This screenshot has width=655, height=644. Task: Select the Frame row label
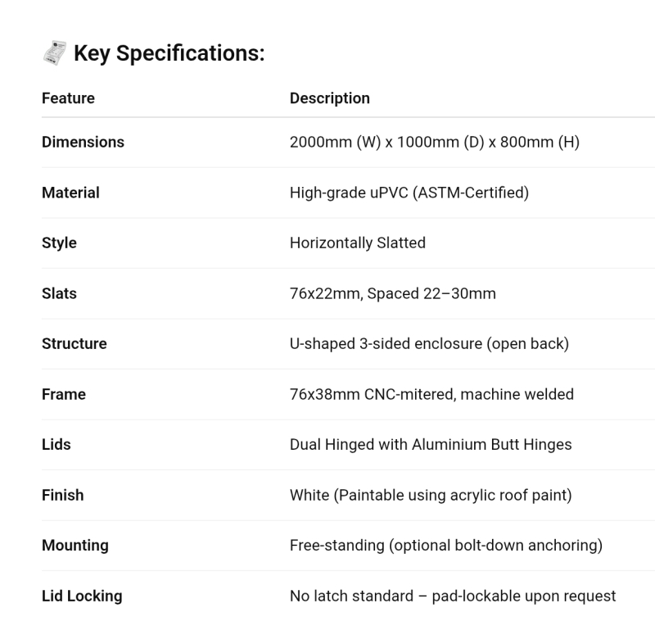point(64,394)
